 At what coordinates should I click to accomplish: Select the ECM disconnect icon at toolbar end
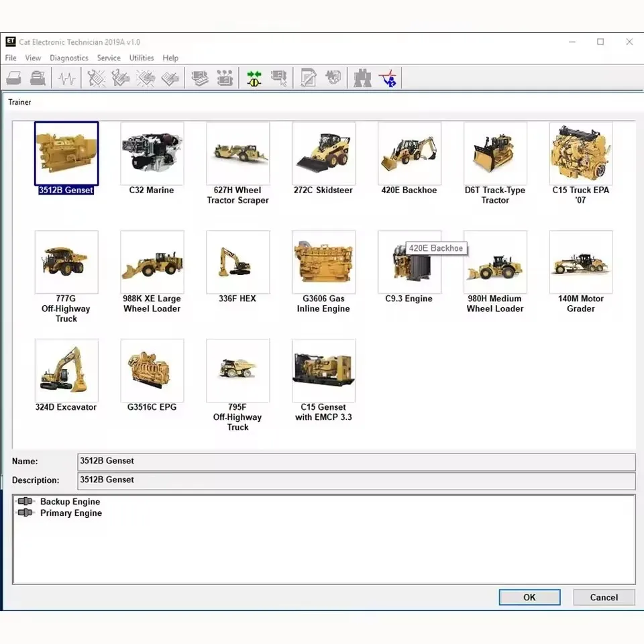(389, 78)
